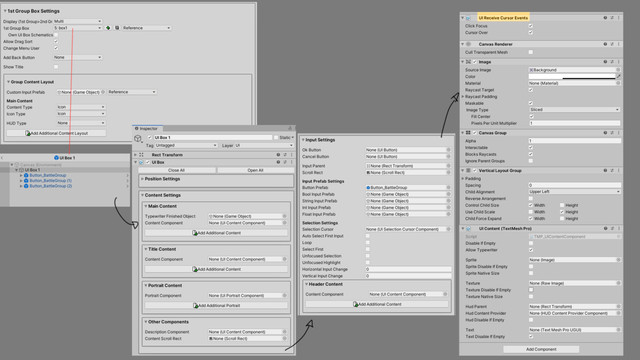Click Add Additional Portrait button

click(x=216, y=305)
